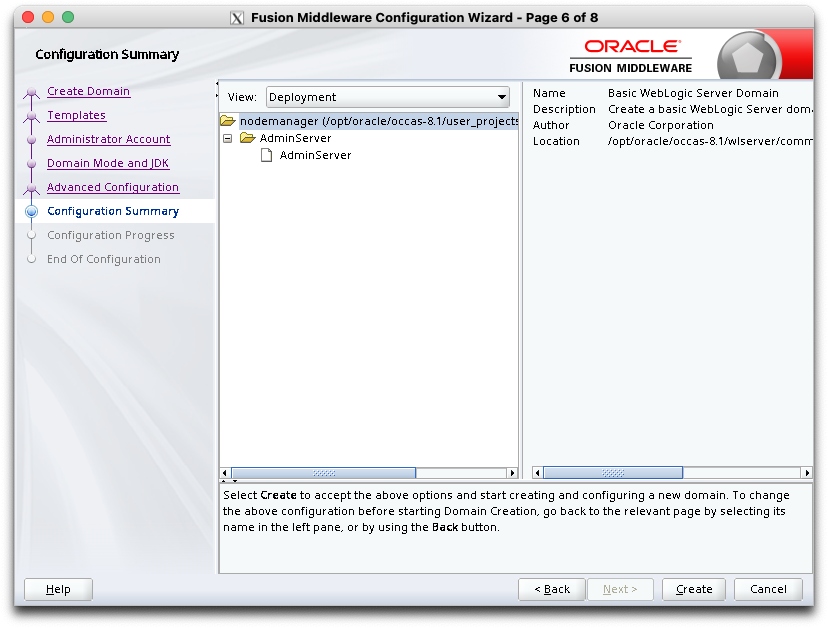The height and width of the screenshot is (628, 828).
Task: Open the View dropdown showing Deployment
Action: pyautogui.click(x=388, y=97)
